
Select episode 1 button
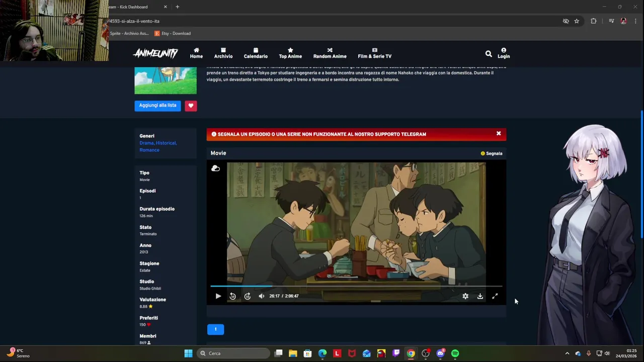click(215, 329)
